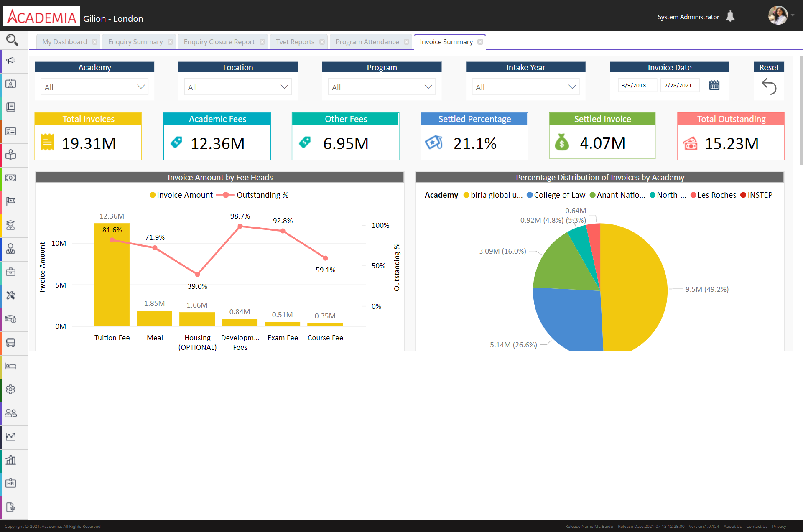Click the Reset undo arrow icon
803x532 pixels.
(769, 87)
